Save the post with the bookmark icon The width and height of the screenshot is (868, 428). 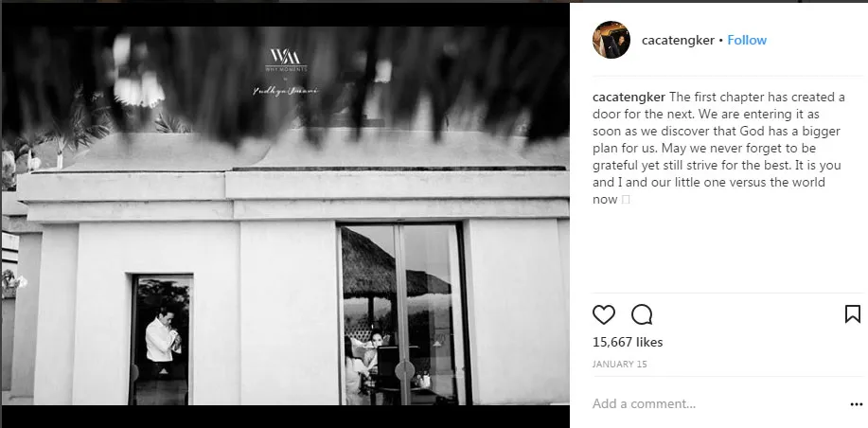pos(853,314)
